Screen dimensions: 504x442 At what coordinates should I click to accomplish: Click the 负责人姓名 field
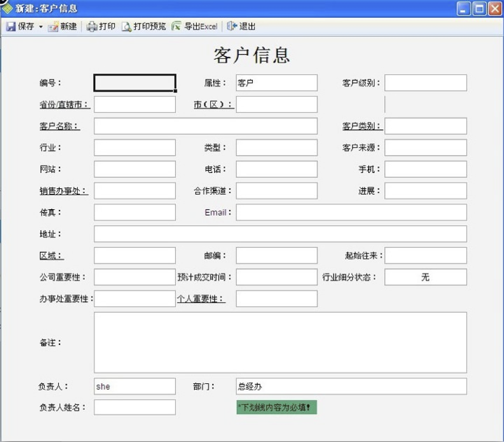point(135,408)
